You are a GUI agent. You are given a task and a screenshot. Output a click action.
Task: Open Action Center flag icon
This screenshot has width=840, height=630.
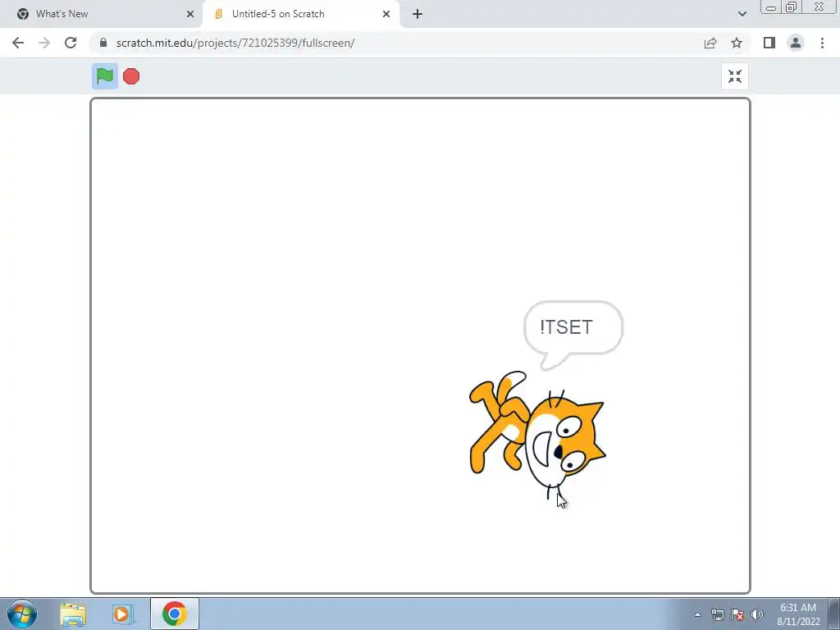737,615
